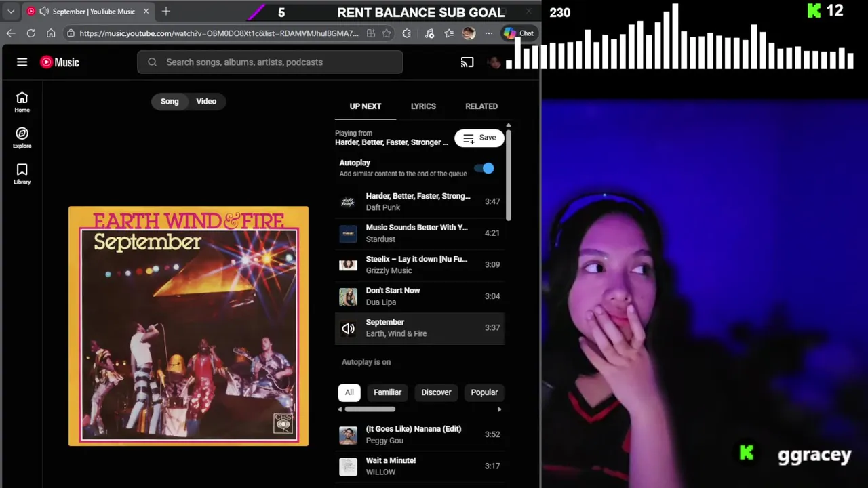Open a new browser tab with plus icon
Viewport: 868px width, 488px height.
pos(165,12)
